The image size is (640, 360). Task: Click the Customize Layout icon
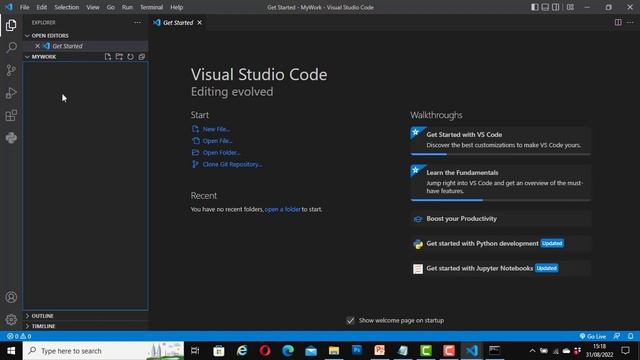click(570, 7)
